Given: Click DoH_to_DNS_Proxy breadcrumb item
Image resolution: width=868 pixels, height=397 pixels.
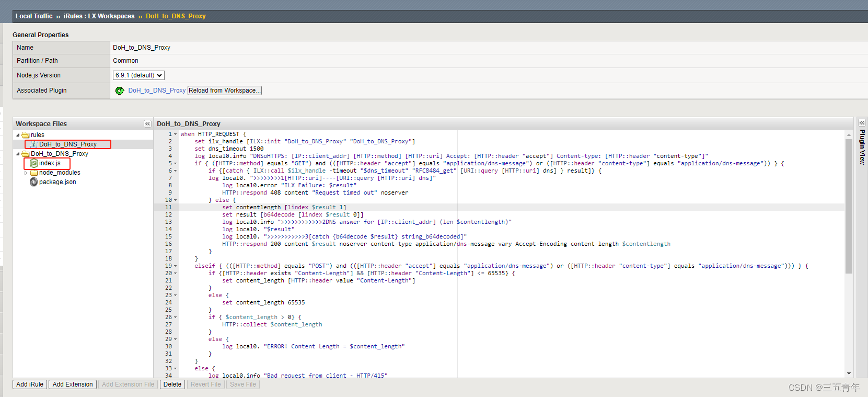Looking at the screenshot, I should pos(176,16).
